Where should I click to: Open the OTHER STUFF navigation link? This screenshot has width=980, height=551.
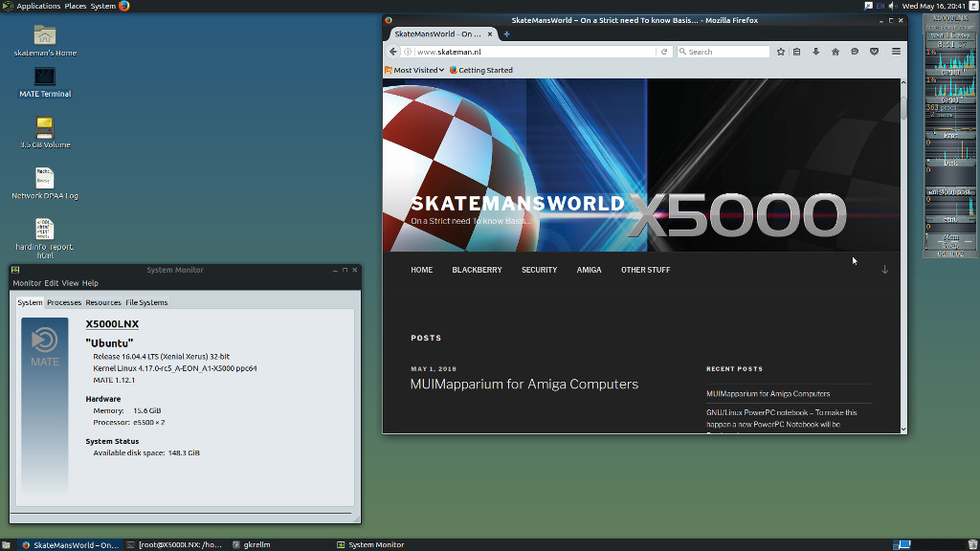click(646, 270)
